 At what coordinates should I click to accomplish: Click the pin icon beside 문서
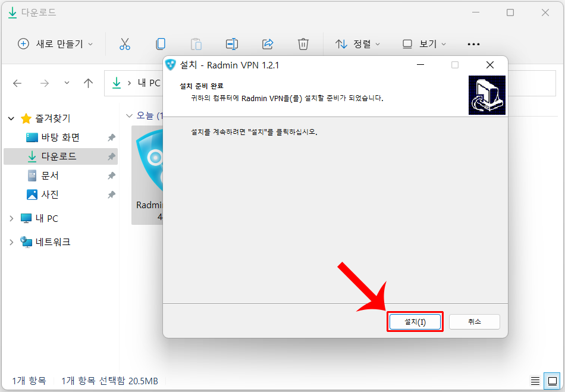point(111,175)
